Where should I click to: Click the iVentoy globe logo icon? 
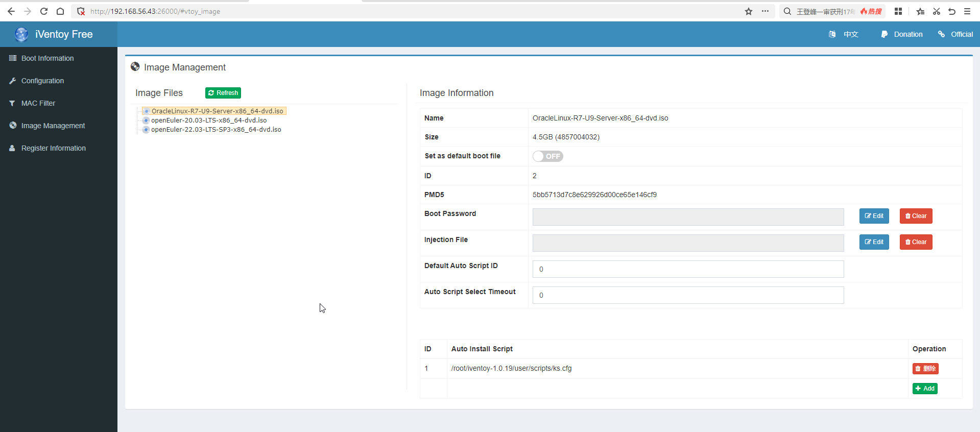21,34
